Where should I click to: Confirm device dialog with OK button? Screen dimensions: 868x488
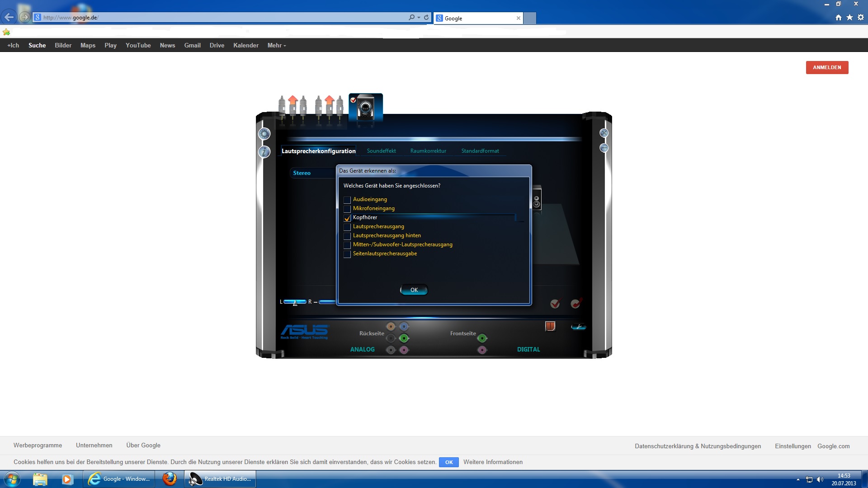click(414, 290)
